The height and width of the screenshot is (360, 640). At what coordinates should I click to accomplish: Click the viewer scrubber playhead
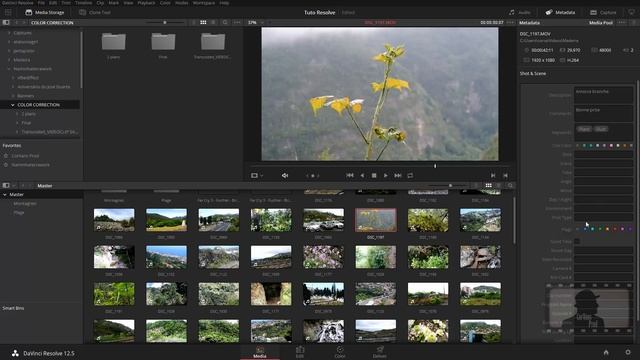click(x=435, y=166)
